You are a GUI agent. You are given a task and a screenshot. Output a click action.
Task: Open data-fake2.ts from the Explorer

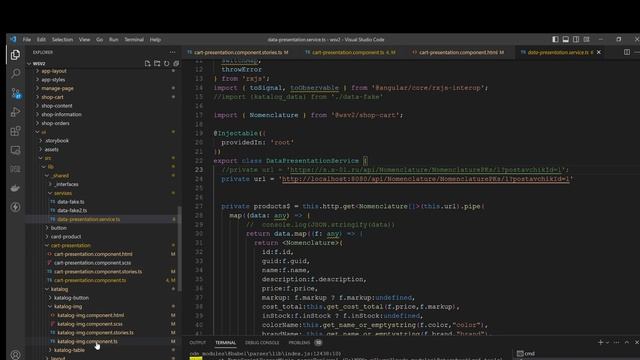pos(72,211)
